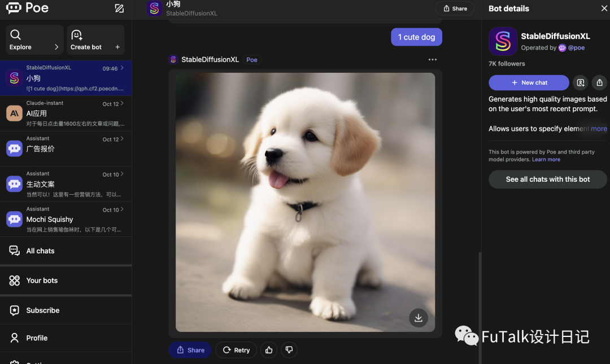This screenshot has width=610, height=364.
Task: Click the Poe logo in the header
Action: click(27, 8)
